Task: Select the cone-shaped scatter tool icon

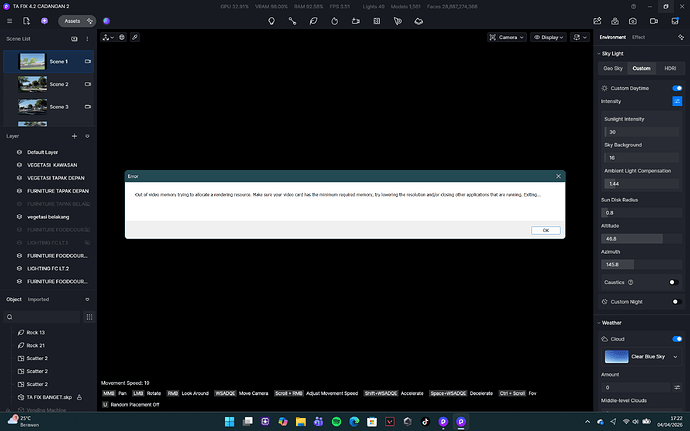Action: click(398, 21)
